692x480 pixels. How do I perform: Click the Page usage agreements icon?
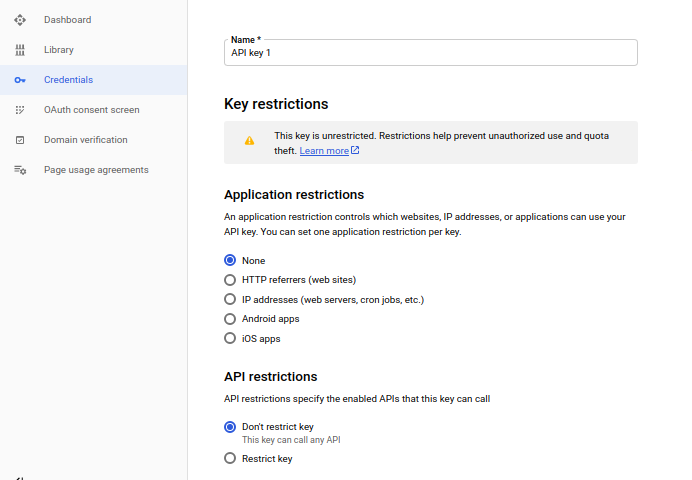(x=20, y=170)
